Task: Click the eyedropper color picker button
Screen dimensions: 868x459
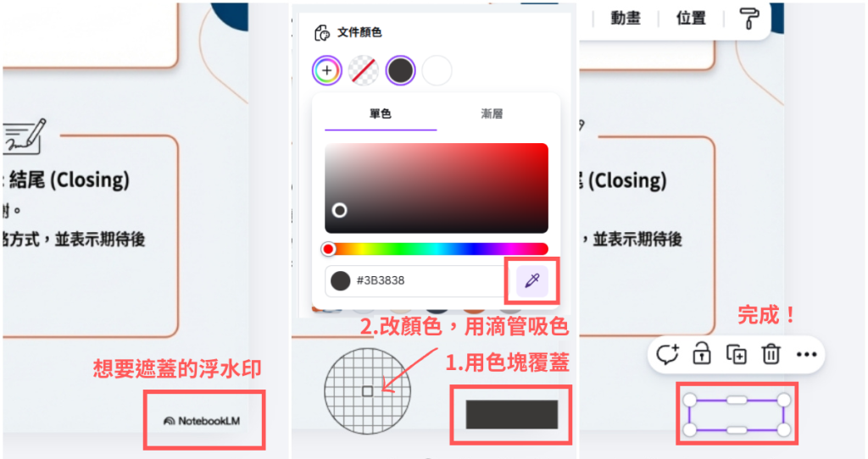Action: pyautogui.click(x=532, y=280)
